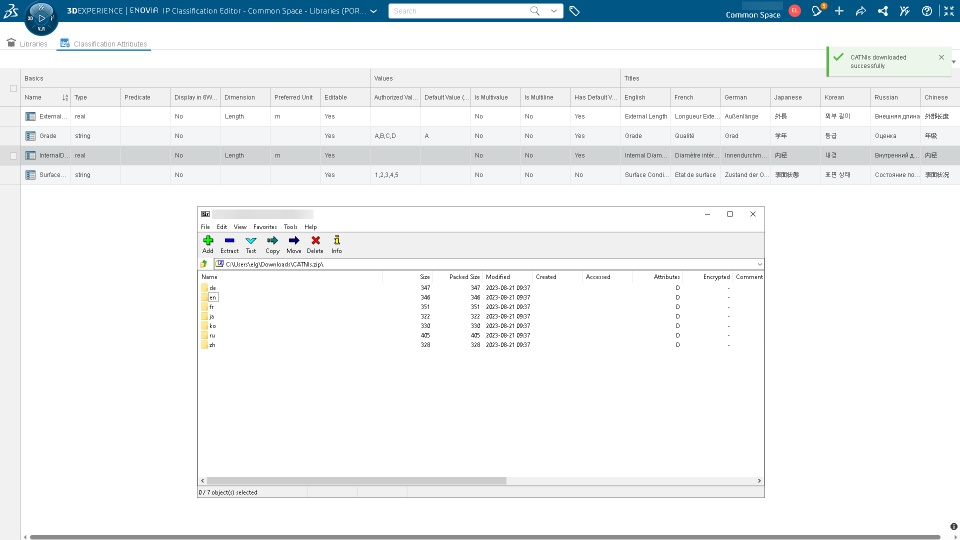
Task: Open the tools icon in the top bar
Action: 905,11
